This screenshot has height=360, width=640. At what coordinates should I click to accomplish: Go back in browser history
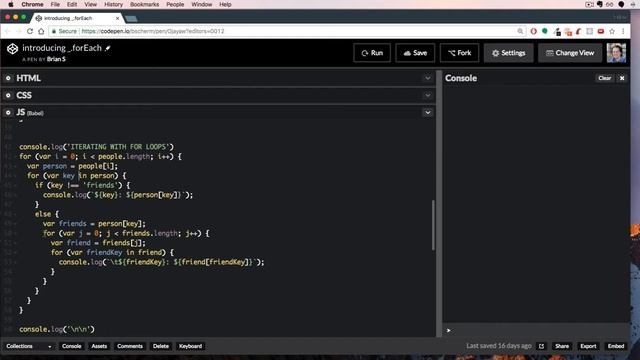[x=7, y=31]
